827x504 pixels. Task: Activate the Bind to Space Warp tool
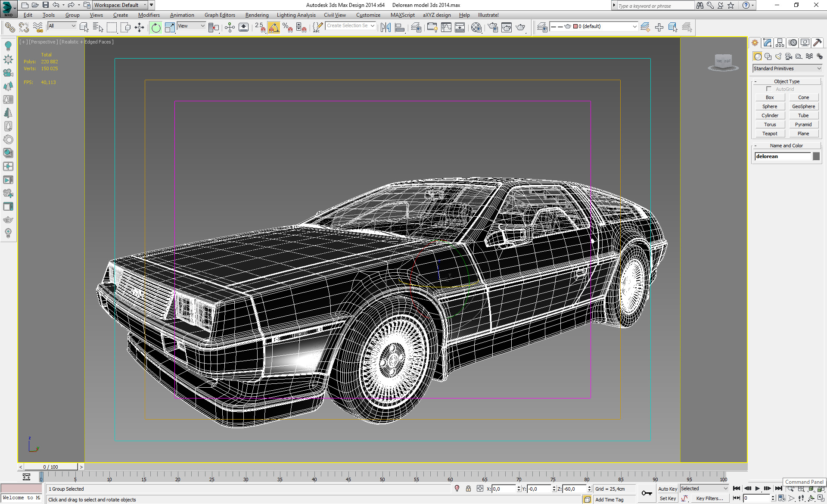point(38,28)
